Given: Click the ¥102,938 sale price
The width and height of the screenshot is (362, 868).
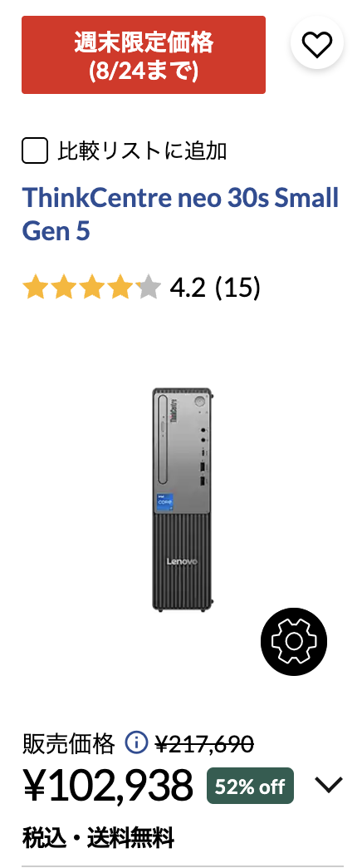Looking at the screenshot, I should [x=108, y=784].
